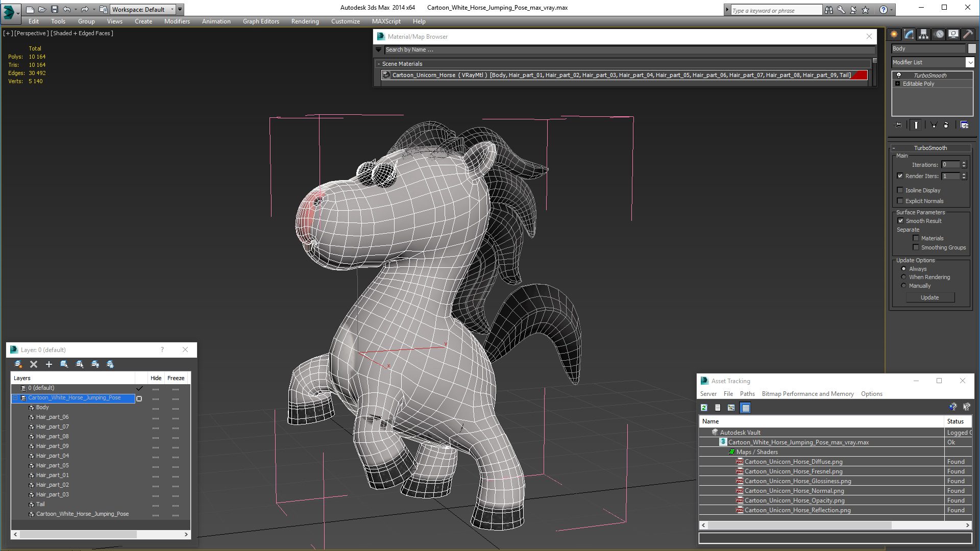Open the Graph Editors menu
Image resolution: width=980 pixels, height=551 pixels.
(261, 21)
